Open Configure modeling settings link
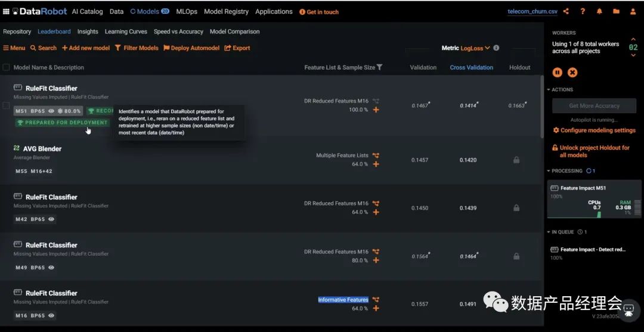The width and height of the screenshot is (644, 332). click(x=595, y=130)
